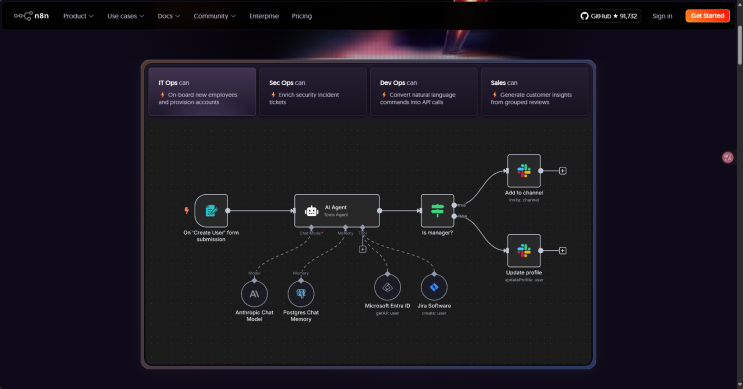Click the Sign in link
The height and width of the screenshot is (389, 743).
click(x=662, y=16)
